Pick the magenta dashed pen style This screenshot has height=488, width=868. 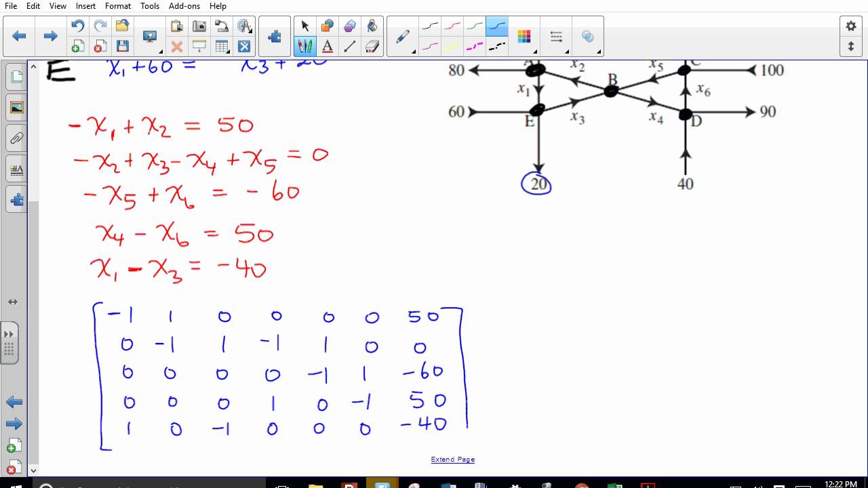[475, 47]
